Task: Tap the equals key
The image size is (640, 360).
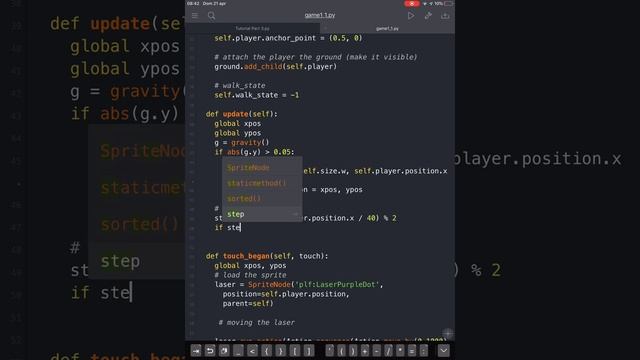Action: pyautogui.click(x=412, y=351)
